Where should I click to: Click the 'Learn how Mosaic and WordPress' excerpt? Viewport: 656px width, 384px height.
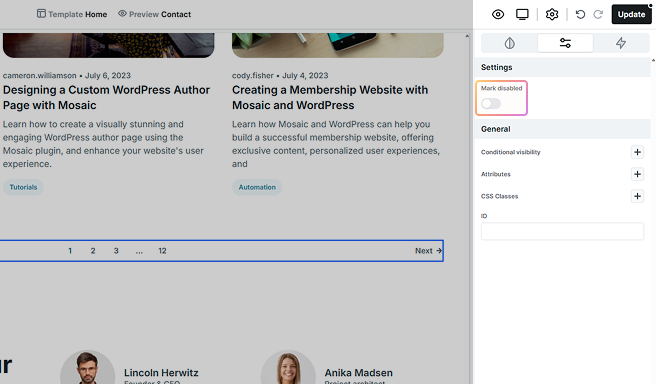click(x=336, y=144)
